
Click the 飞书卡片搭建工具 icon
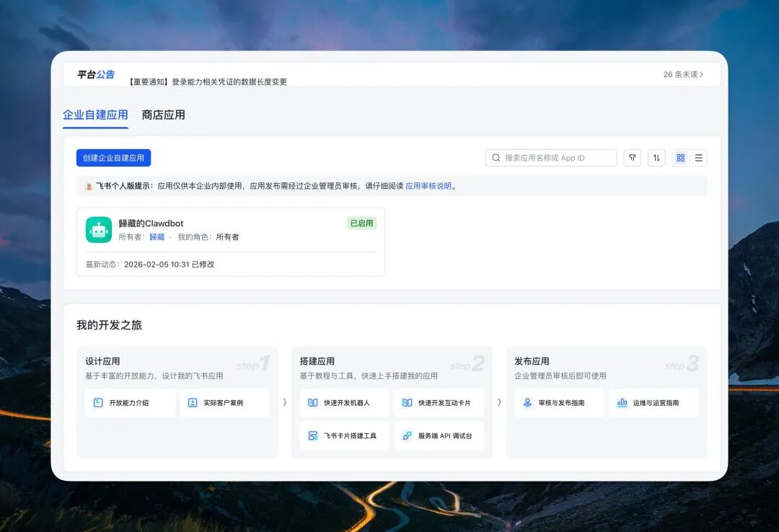click(x=314, y=435)
